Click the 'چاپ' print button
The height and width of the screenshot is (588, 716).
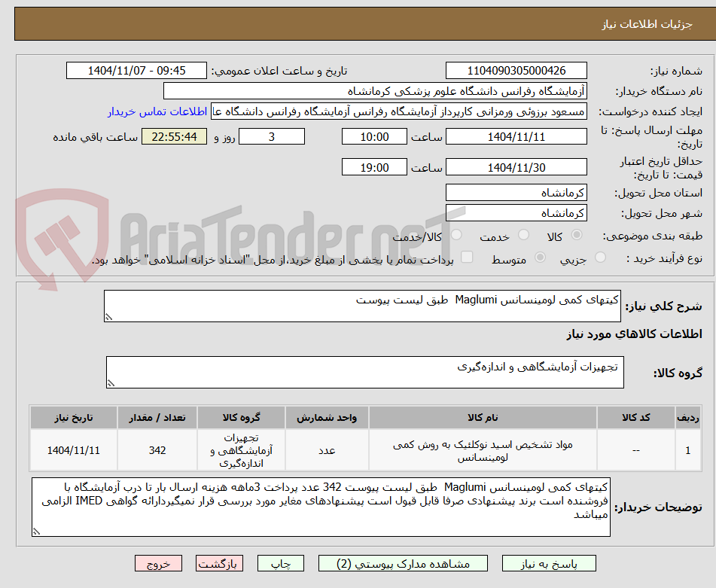281,563
